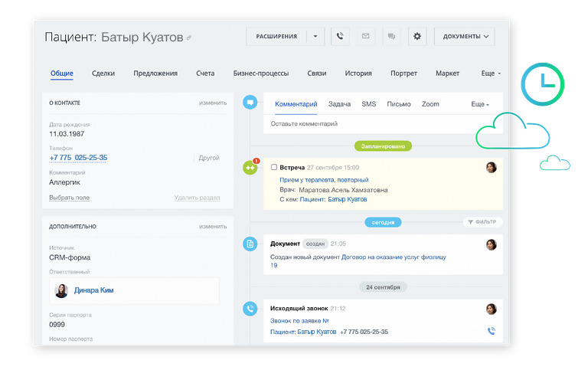Click the email envelope icon in header

click(x=365, y=36)
